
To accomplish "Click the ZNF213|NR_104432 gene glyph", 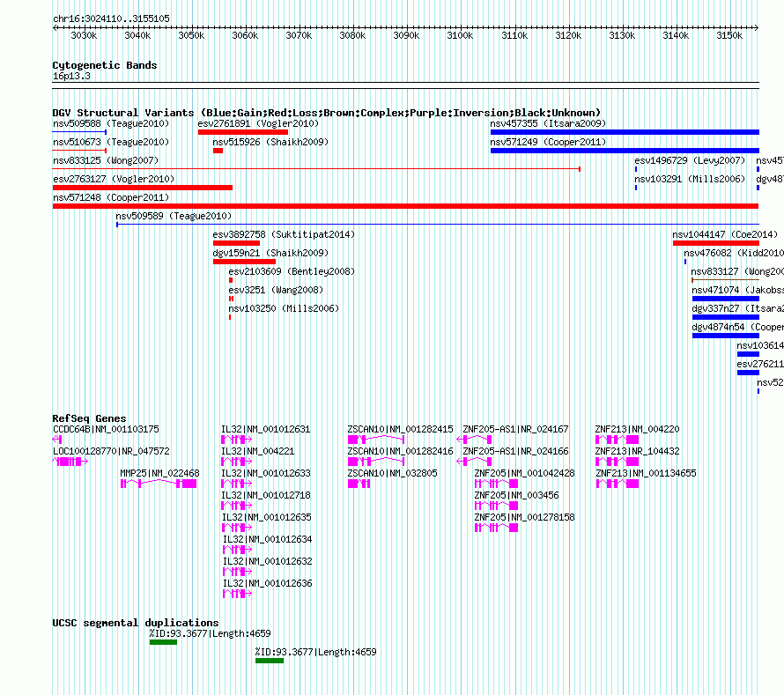I will tap(617, 462).
